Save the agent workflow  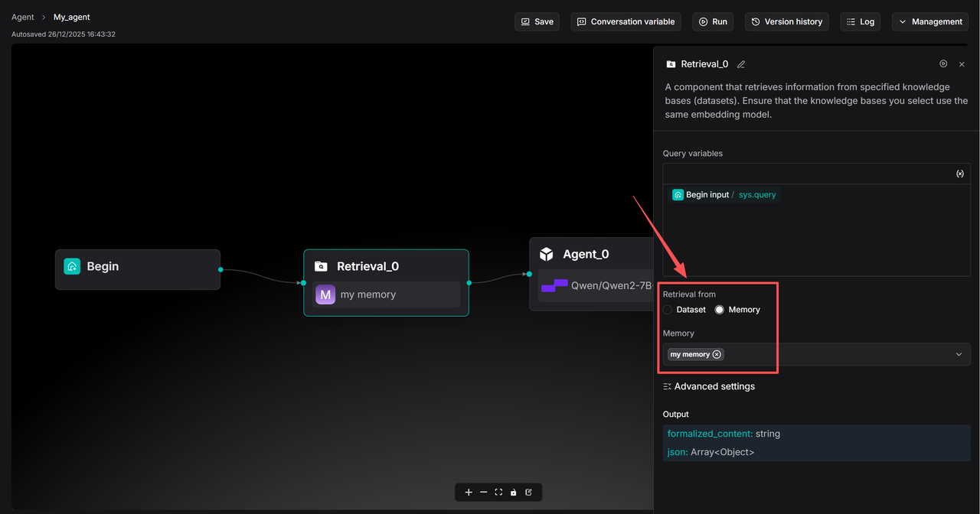tap(537, 21)
